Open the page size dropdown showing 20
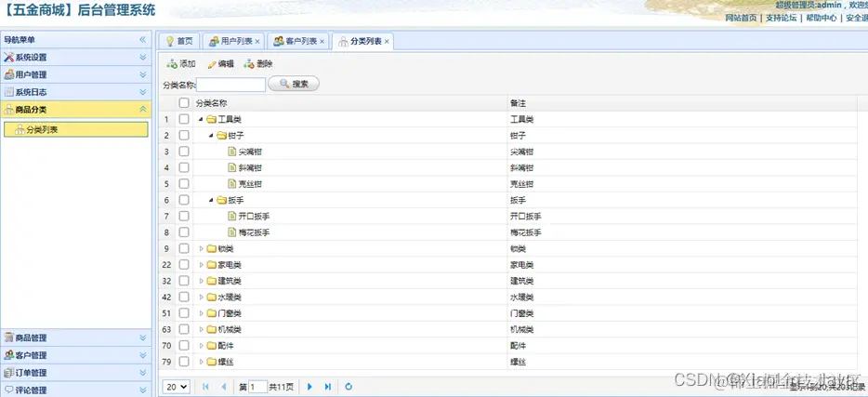This screenshot has height=397, width=868. point(177,387)
